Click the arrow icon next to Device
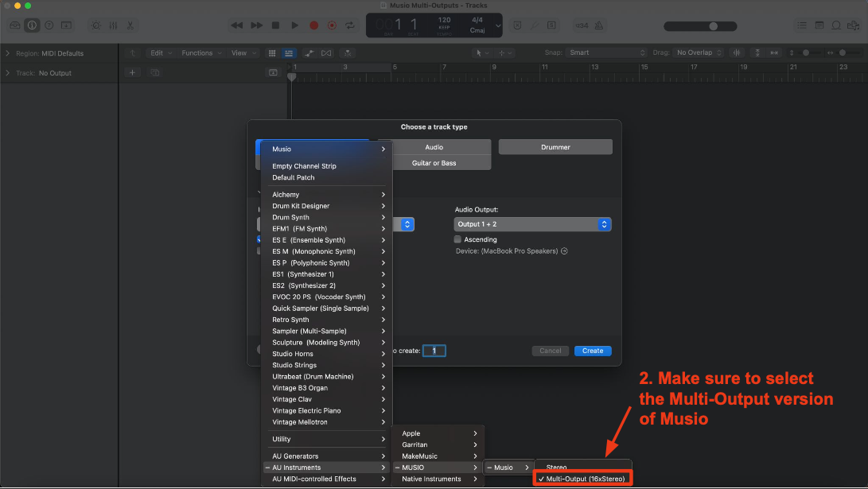Image resolution: width=868 pixels, height=489 pixels. coord(564,251)
